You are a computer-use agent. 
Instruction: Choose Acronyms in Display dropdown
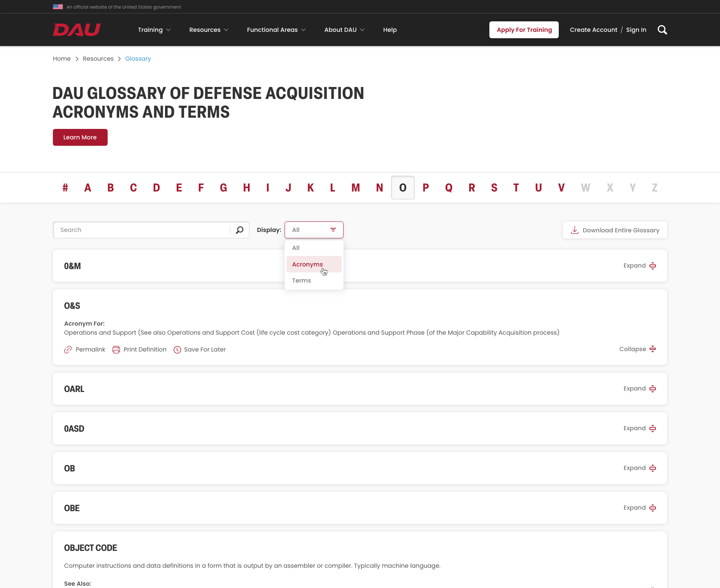[x=314, y=264]
